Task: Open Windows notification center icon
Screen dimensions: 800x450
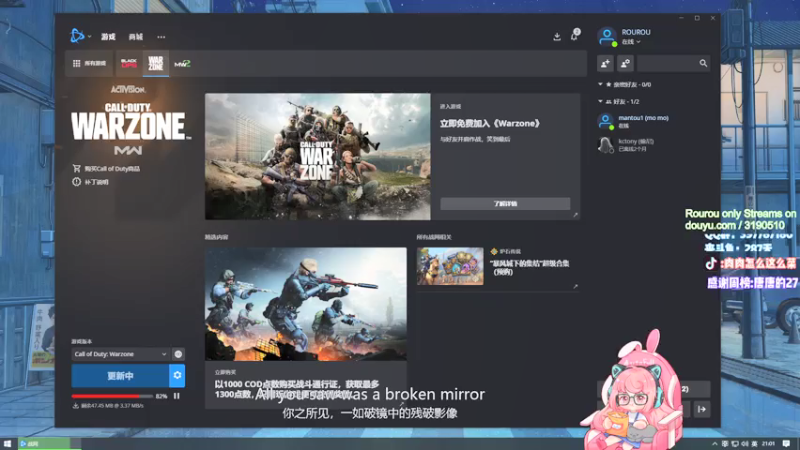Action: pos(787,444)
